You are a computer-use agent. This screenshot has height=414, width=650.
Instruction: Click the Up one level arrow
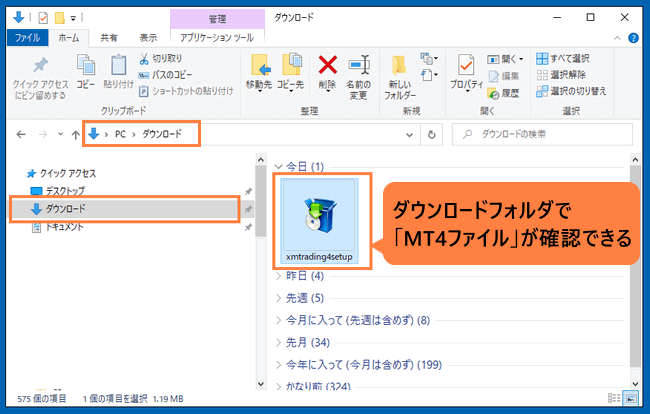[x=75, y=134]
